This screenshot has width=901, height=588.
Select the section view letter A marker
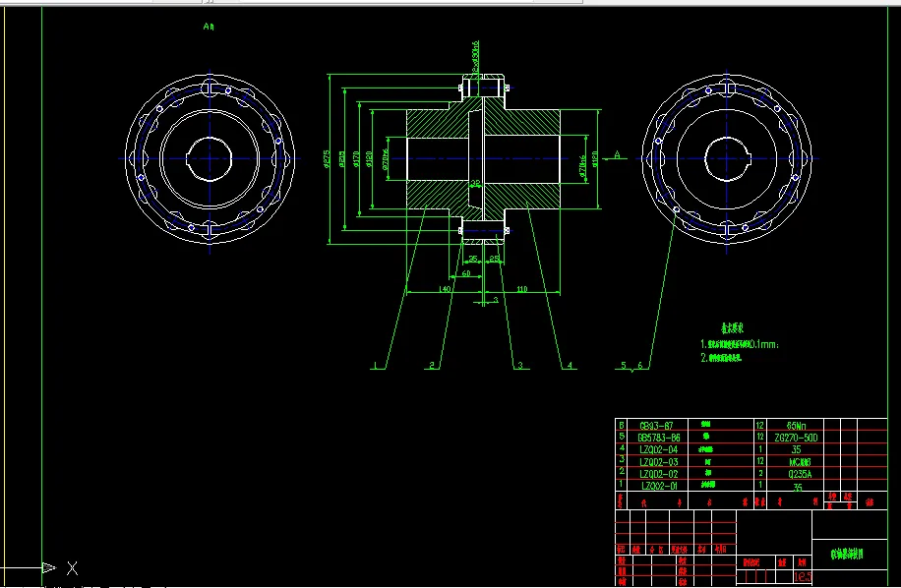coord(617,154)
